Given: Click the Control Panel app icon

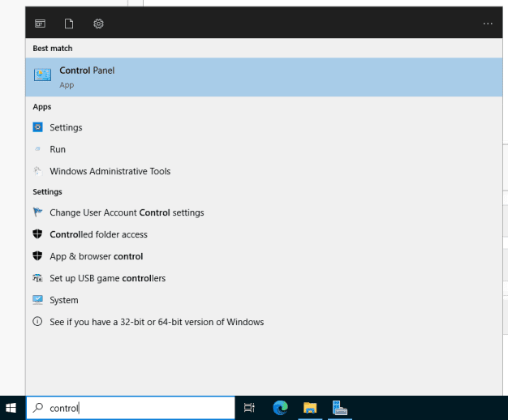Looking at the screenshot, I should tap(42, 75).
